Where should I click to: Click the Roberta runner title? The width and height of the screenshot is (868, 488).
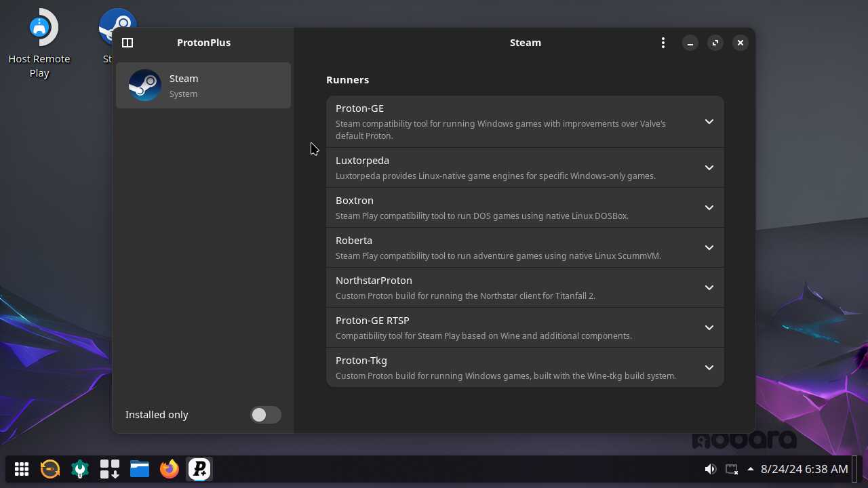[x=354, y=241]
